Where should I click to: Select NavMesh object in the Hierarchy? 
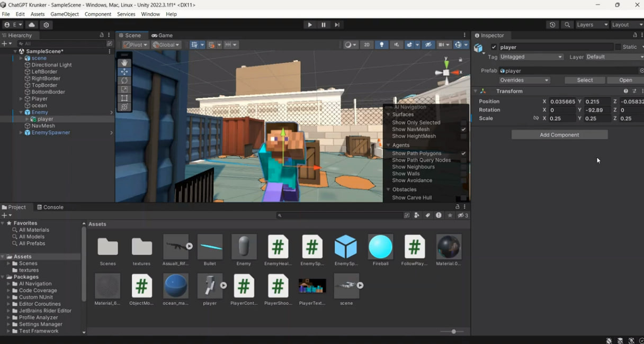tap(43, 126)
